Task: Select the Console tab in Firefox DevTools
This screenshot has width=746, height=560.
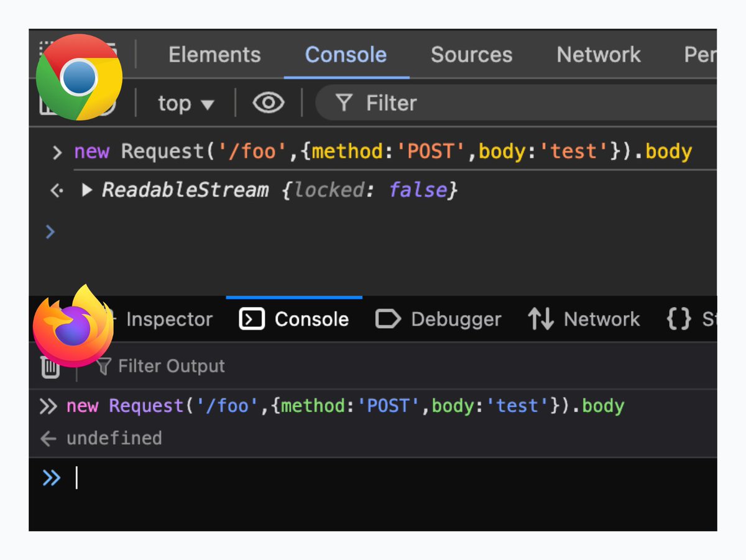Action: point(294,319)
